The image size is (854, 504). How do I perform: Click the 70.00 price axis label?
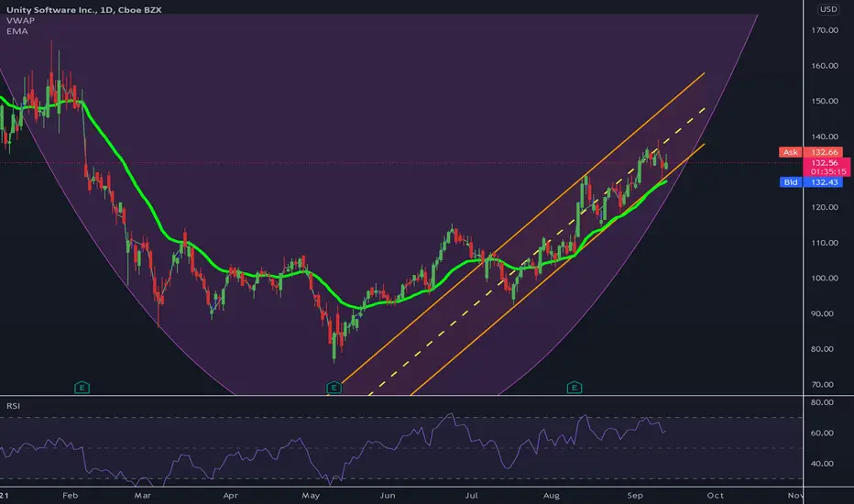[x=822, y=384]
